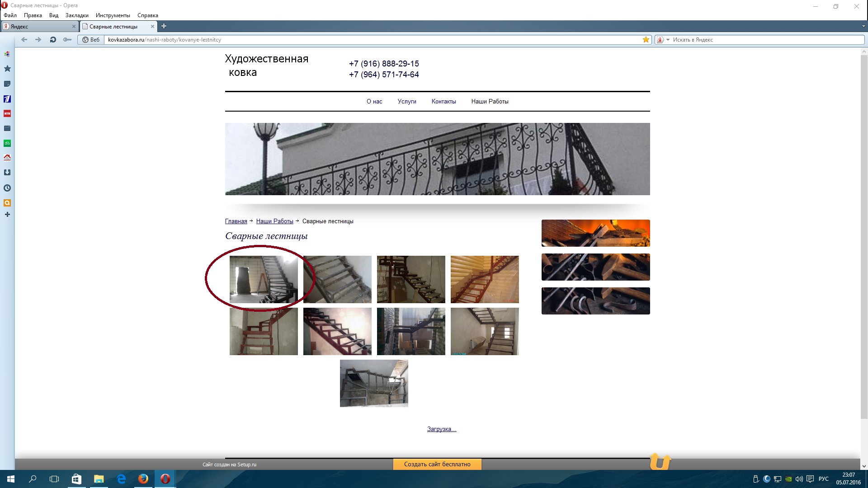Open taskbar search magnifier
Screen dimensions: 868x488
(x=33, y=479)
